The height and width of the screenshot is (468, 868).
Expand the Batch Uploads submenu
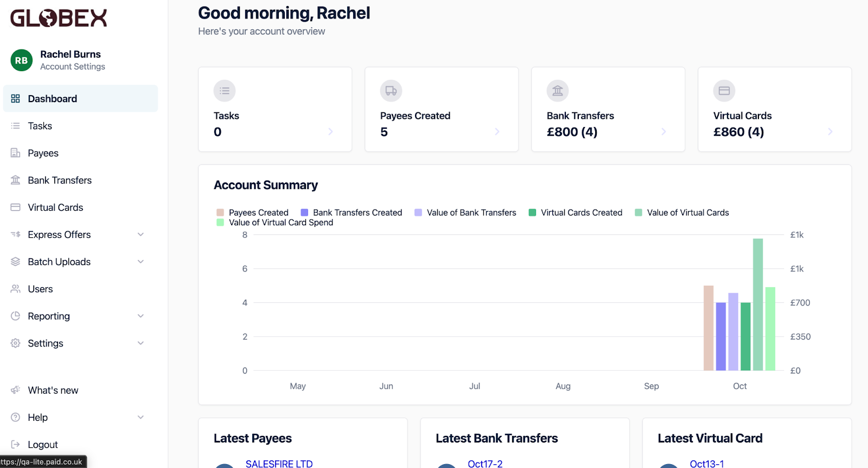coord(141,262)
